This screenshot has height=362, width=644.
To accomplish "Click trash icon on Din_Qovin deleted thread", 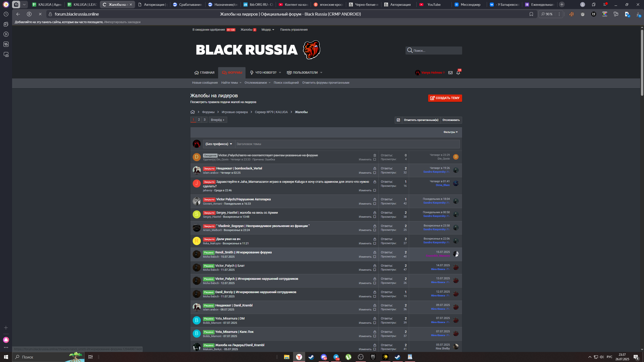I will coord(375,155).
